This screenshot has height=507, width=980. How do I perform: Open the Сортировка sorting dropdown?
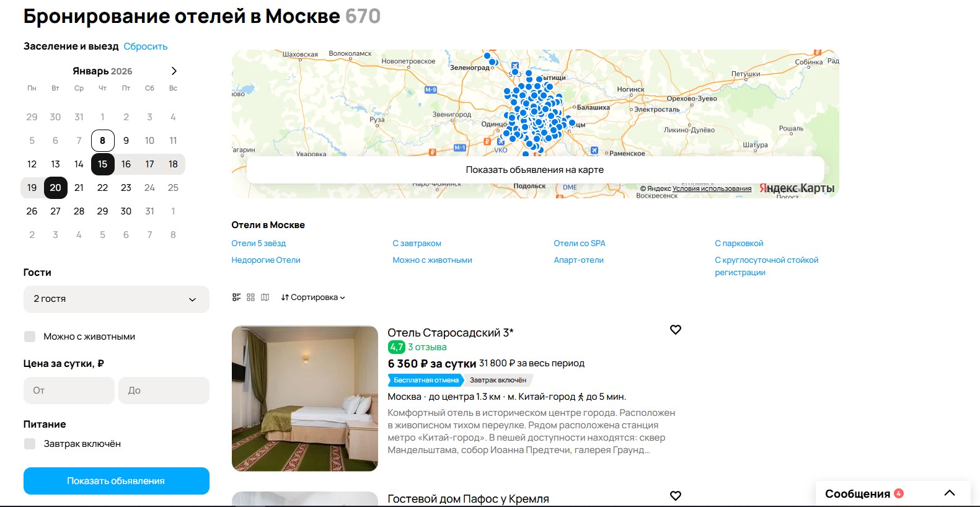(x=313, y=298)
